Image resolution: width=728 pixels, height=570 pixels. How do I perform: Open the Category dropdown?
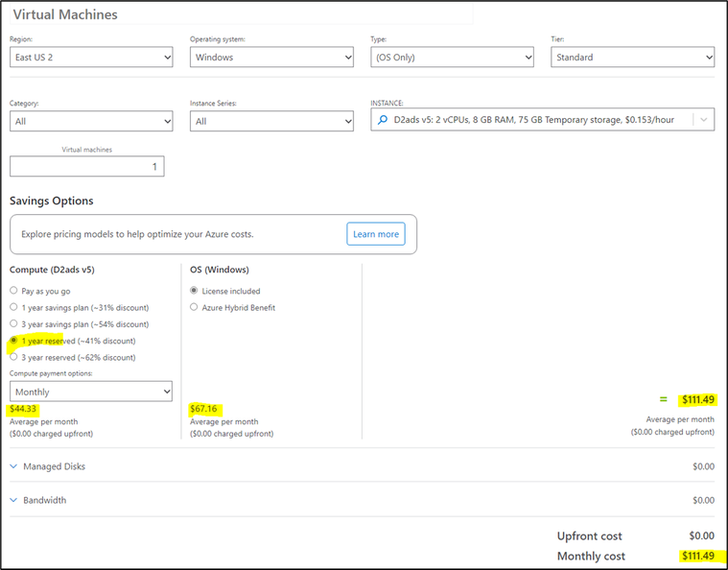91,121
